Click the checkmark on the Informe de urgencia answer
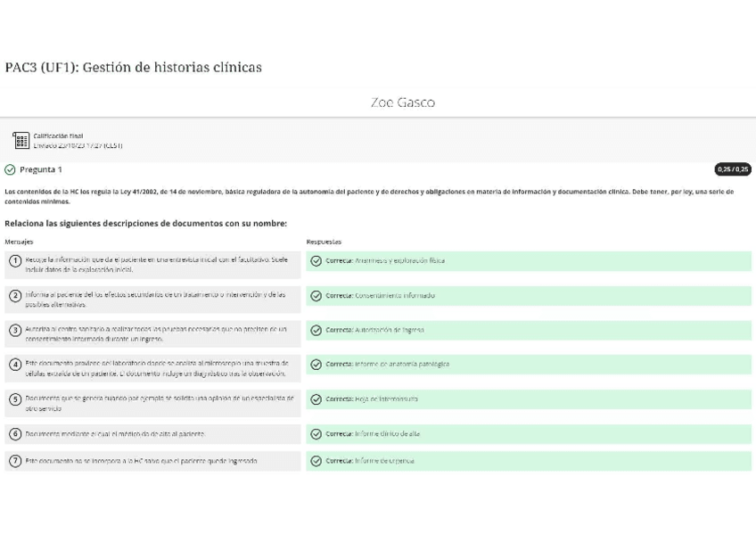 tap(316, 460)
